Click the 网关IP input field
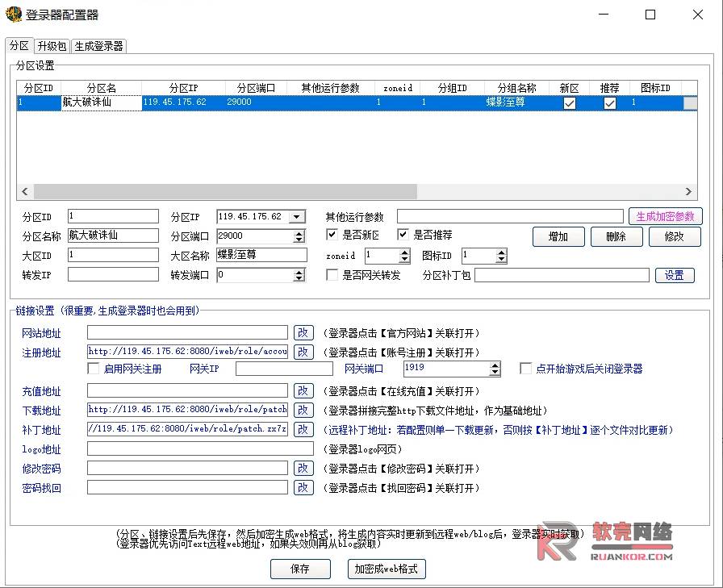The image size is (723, 588). point(284,369)
